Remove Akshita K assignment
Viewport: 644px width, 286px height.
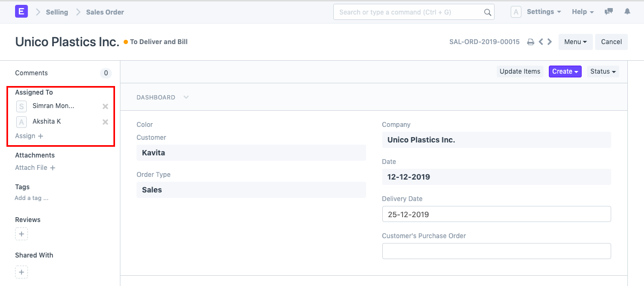click(105, 122)
